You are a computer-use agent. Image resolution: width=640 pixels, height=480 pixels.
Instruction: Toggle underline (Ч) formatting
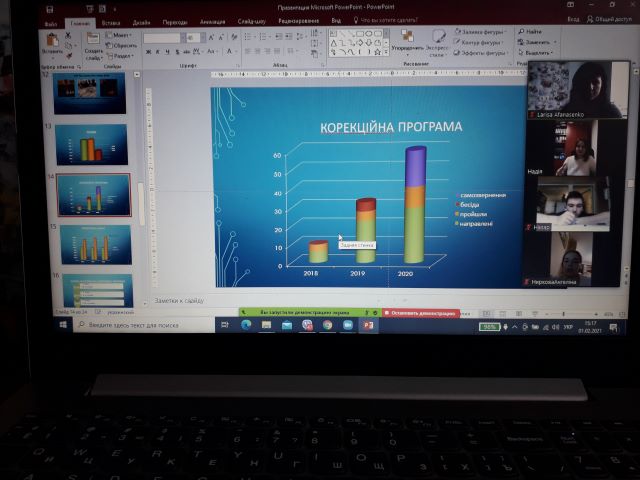(165, 53)
